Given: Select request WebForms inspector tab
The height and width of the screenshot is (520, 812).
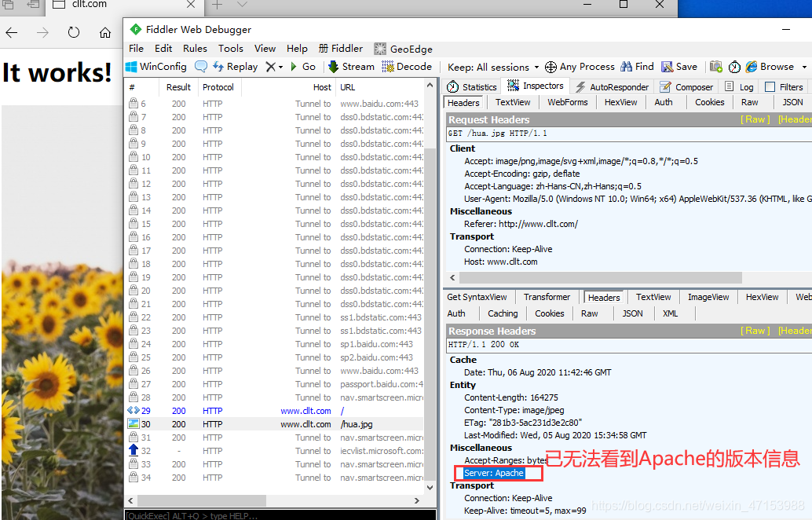Looking at the screenshot, I should [x=568, y=103].
